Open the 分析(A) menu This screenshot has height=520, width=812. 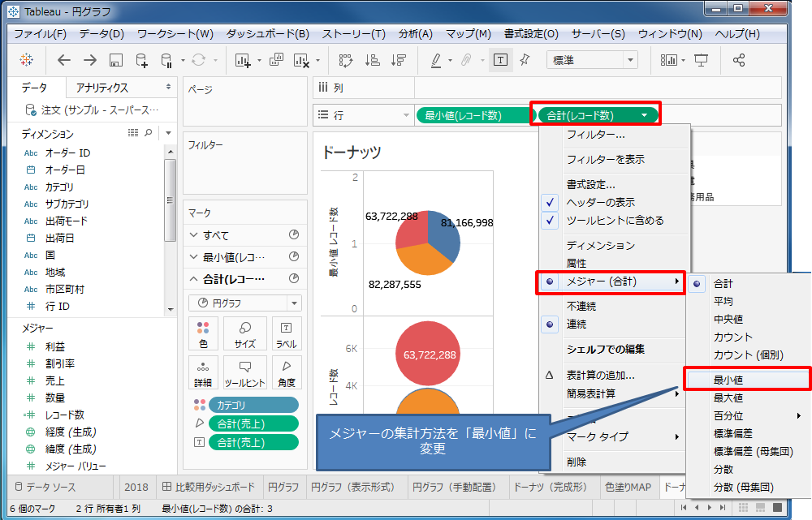pos(415,34)
